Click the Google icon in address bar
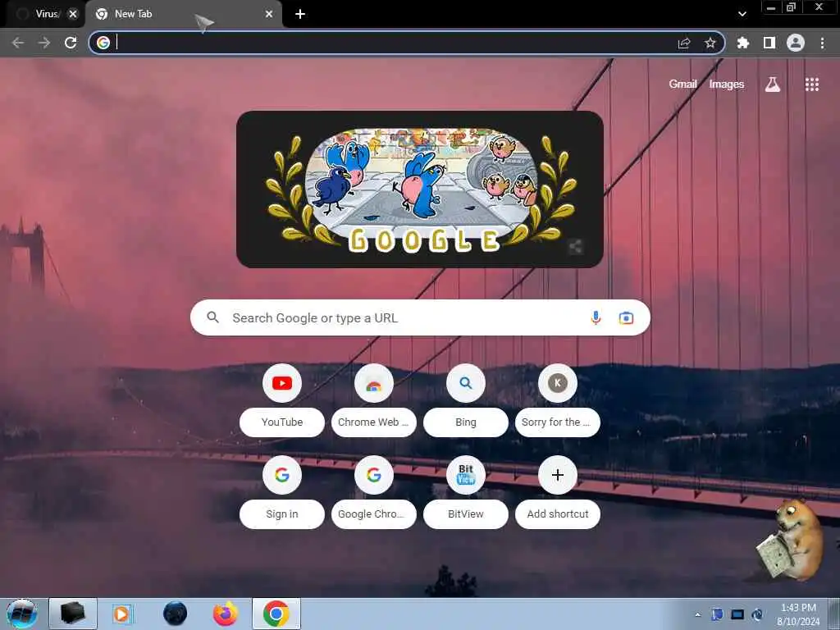This screenshot has height=630, width=840. (103, 43)
